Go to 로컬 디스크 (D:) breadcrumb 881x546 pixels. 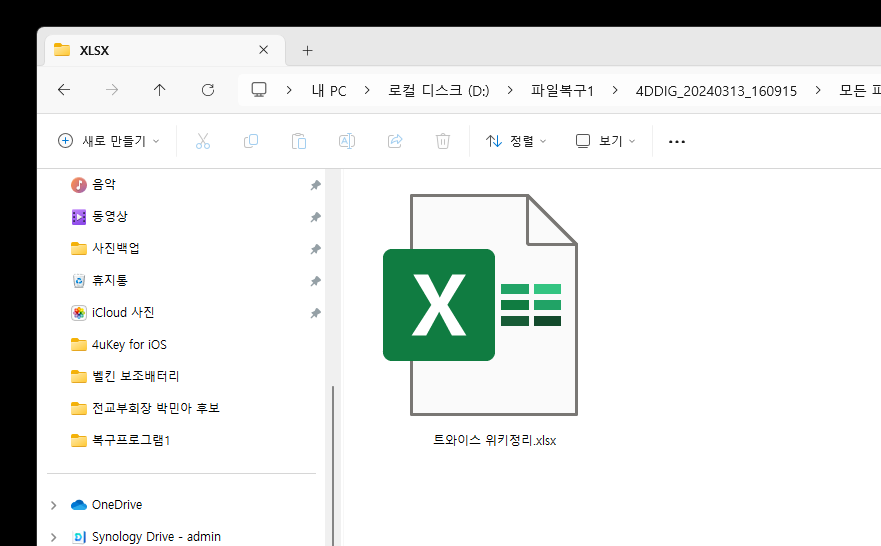(439, 90)
